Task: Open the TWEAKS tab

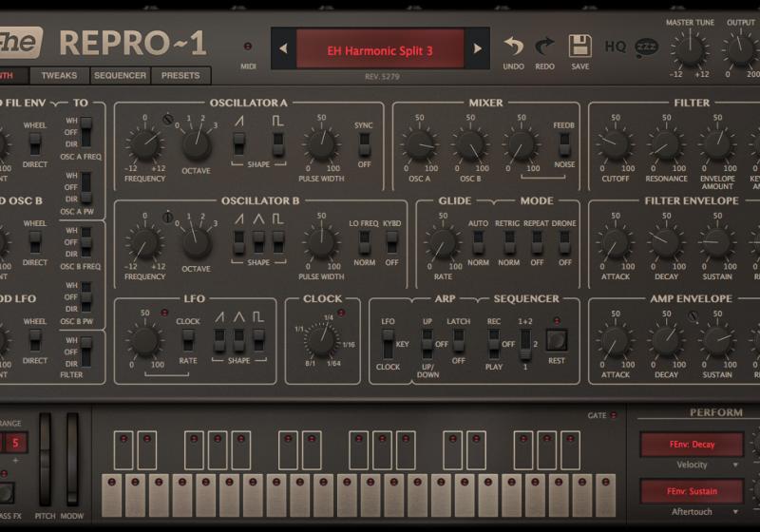Action: (59, 76)
